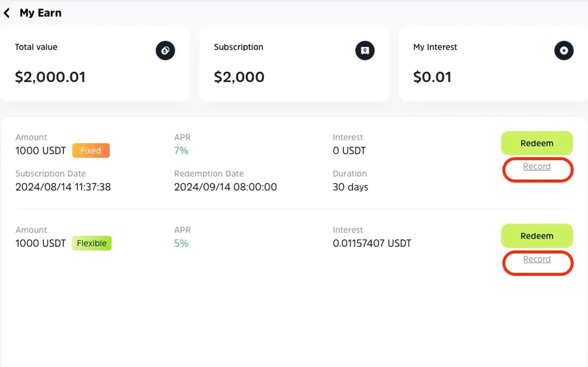The height and width of the screenshot is (367, 588).
Task: Click the 0 USDT interest value
Action: [x=349, y=151]
